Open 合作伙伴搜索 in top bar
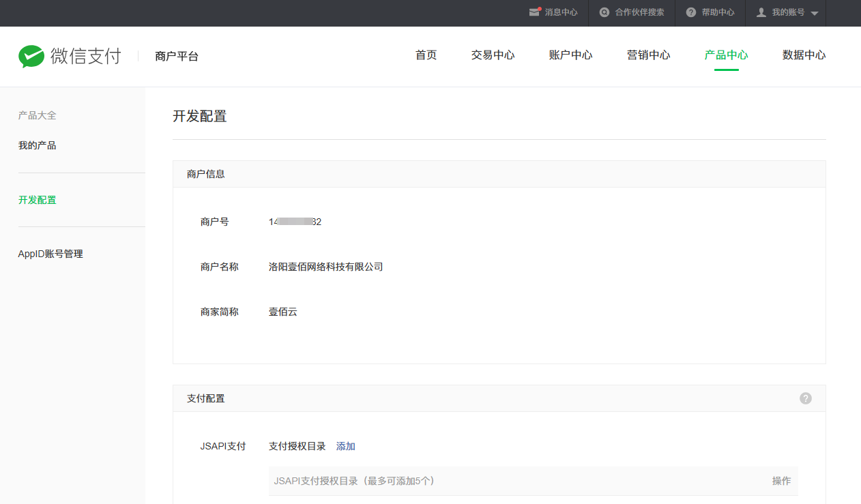 tap(639, 12)
